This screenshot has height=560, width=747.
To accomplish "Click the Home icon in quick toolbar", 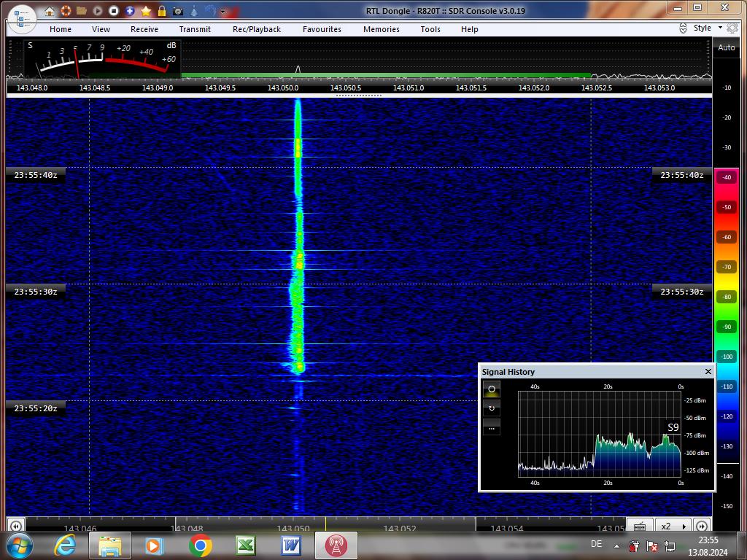I will [50, 11].
